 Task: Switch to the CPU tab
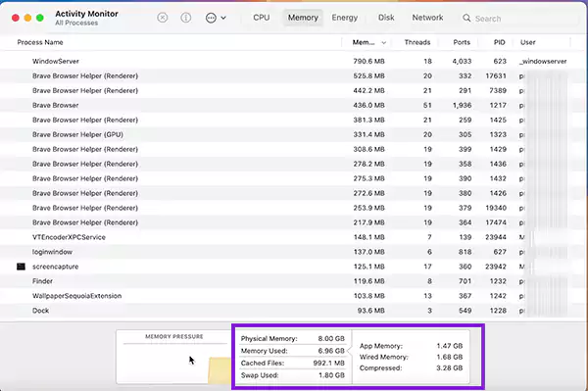click(x=262, y=18)
